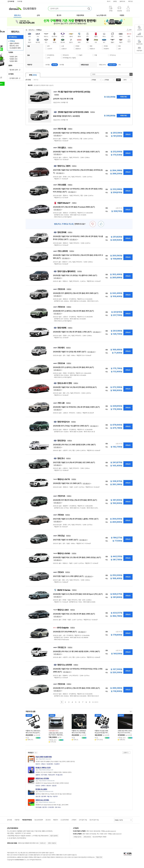Open the 렌트/리스 main navigation tab
This screenshot has width=144, height=868.
(x=17, y=16)
